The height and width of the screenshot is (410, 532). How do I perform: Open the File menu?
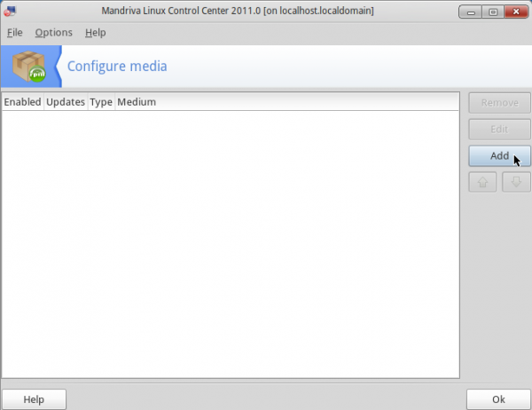pyautogui.click(x=14, y=33)
